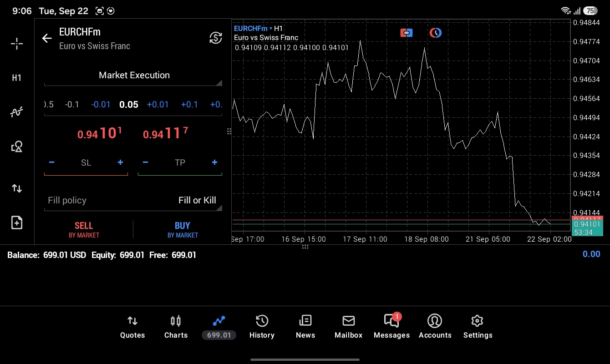Tap Sell by Market button
Image resolution: width=610 pixels, height=364 pixels.
coord(84,230)
